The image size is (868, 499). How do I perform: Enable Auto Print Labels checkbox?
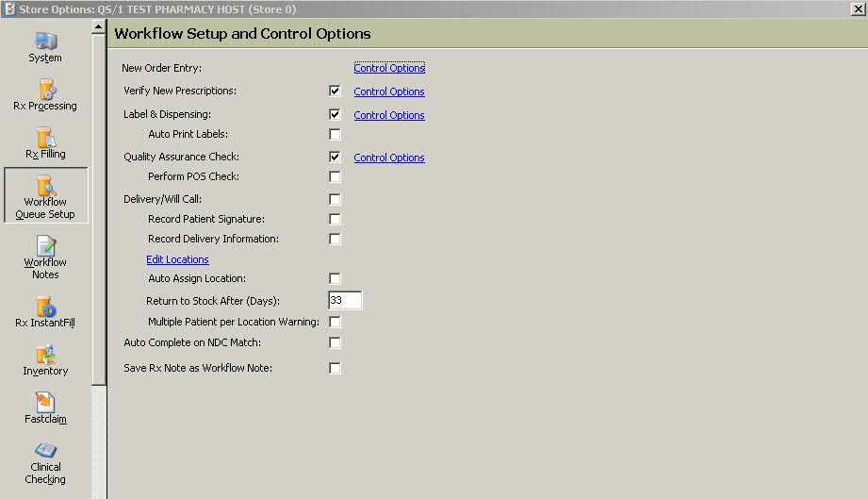point(335,134)
